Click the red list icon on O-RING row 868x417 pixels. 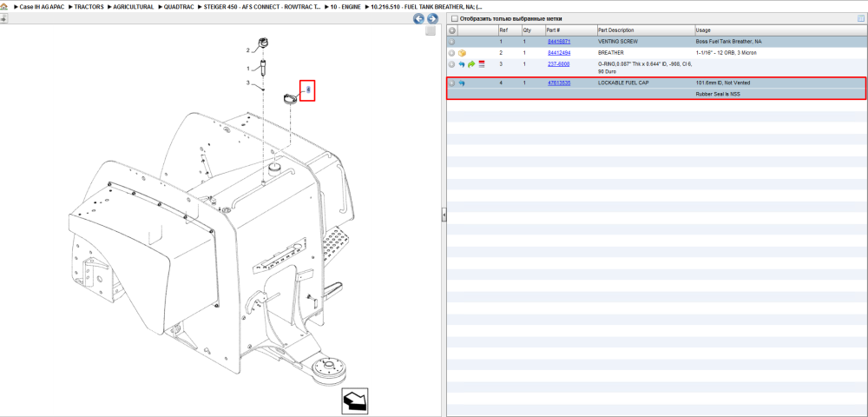click(x=482, y=64)
